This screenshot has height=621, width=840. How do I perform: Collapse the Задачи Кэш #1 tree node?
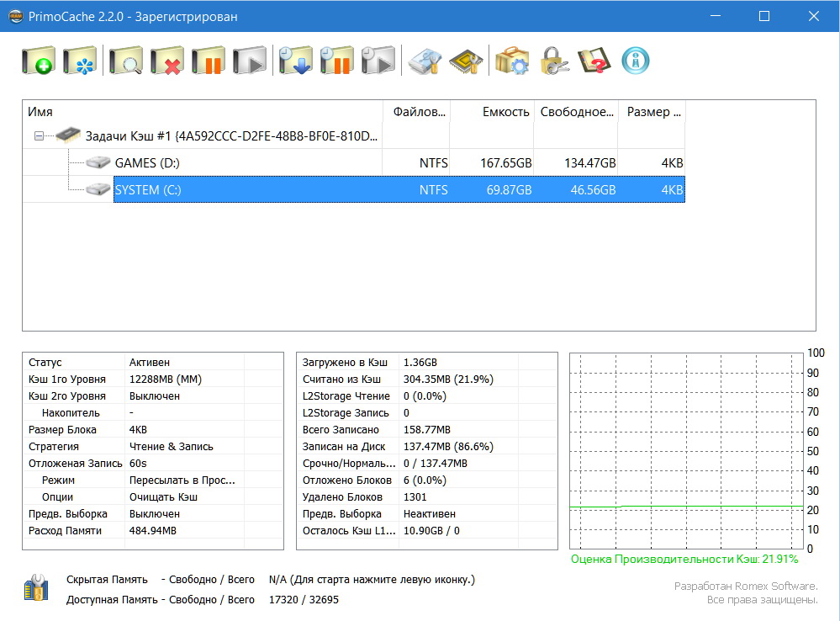pos(40,136)
